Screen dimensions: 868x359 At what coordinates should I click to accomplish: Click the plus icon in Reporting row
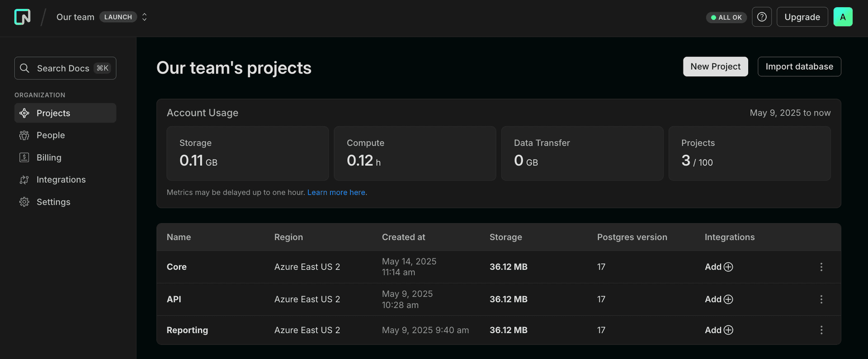click(x=728, y=330)
